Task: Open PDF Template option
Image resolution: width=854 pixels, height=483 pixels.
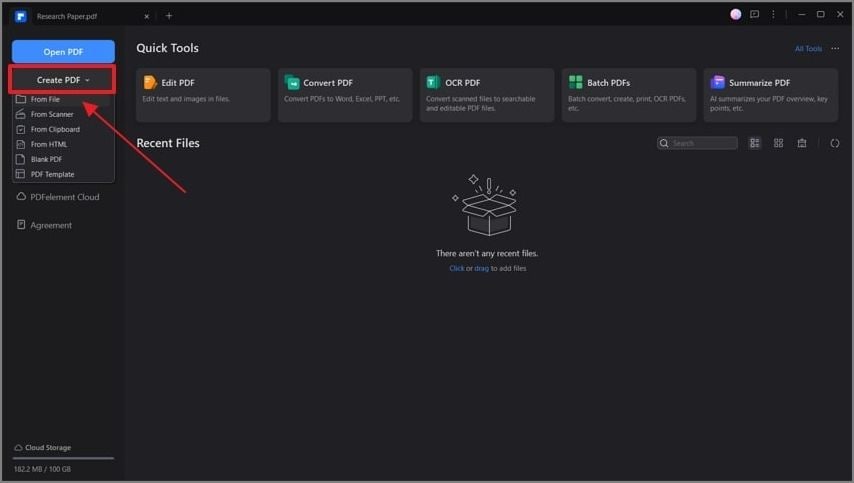Action: 63,174
